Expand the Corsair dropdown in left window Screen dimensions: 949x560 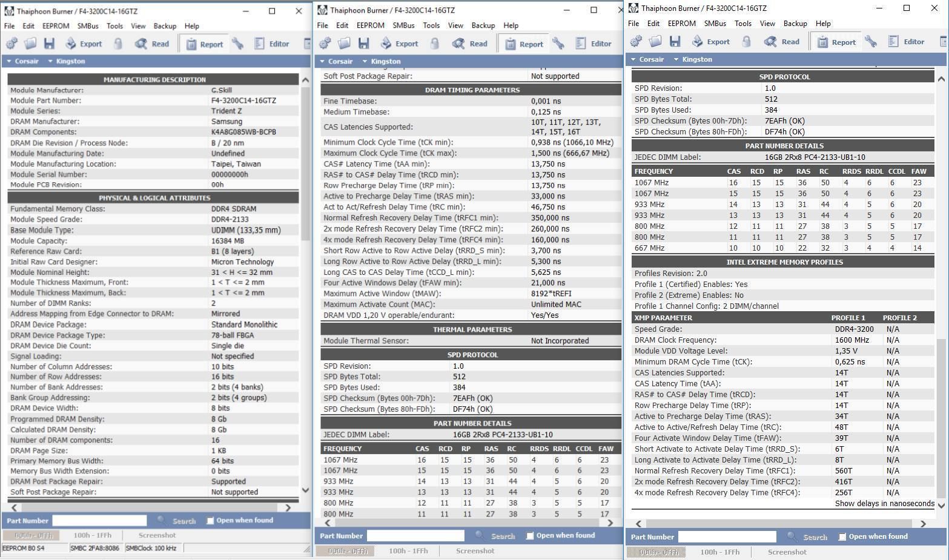22,61
